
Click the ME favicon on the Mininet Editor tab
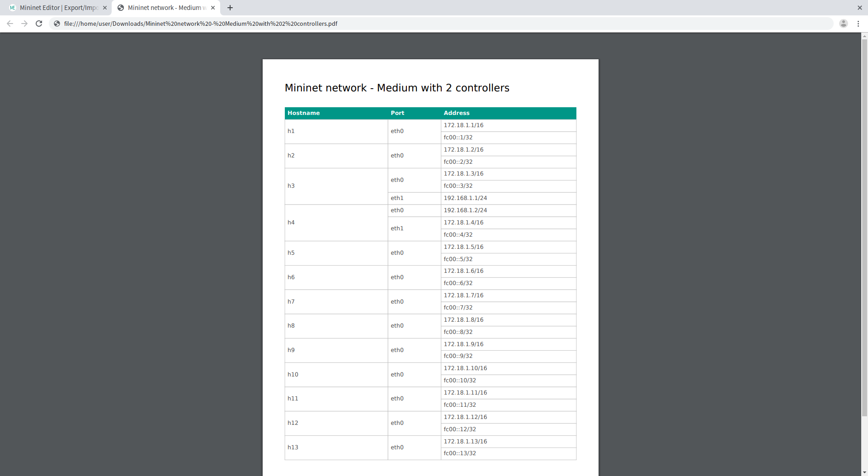[x=13, y=8]
